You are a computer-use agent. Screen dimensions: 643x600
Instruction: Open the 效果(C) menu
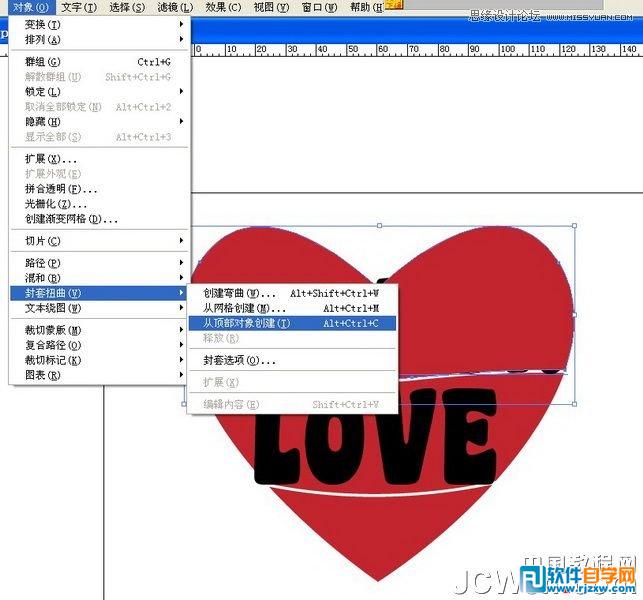[x=223, y=7]
